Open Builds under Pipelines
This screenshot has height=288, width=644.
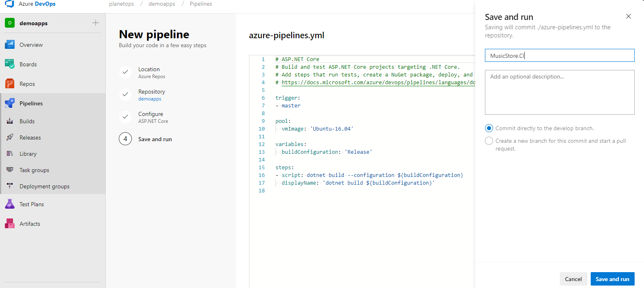tap(27, 121)
